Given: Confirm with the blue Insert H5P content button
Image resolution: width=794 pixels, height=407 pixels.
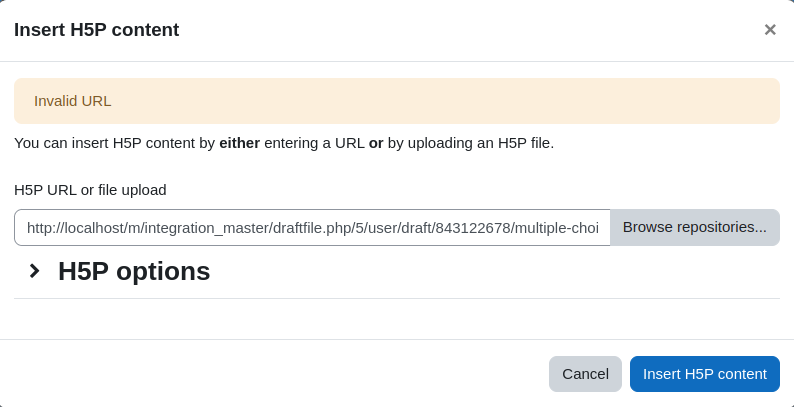Looking at the screenshot, I should click(x=705, y=374).
